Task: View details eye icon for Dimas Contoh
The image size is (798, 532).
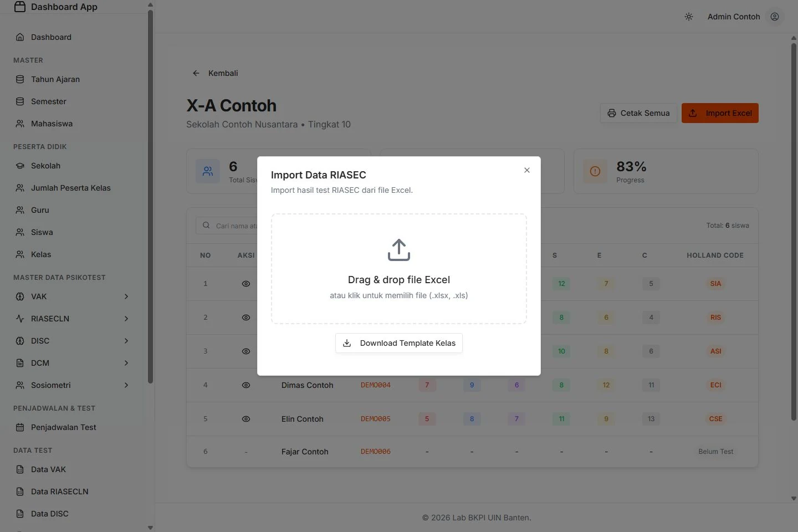Action: coord(246,385)
